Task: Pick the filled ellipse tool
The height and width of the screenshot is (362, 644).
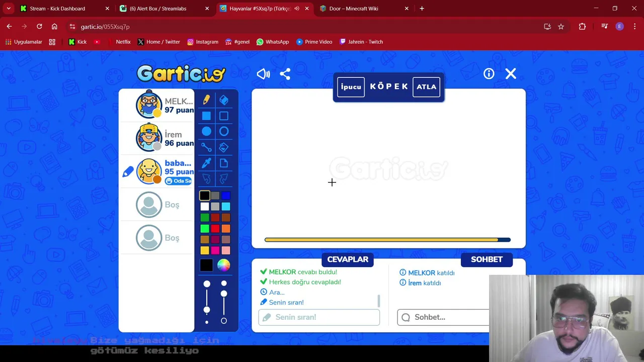Action: pos(206,132)
